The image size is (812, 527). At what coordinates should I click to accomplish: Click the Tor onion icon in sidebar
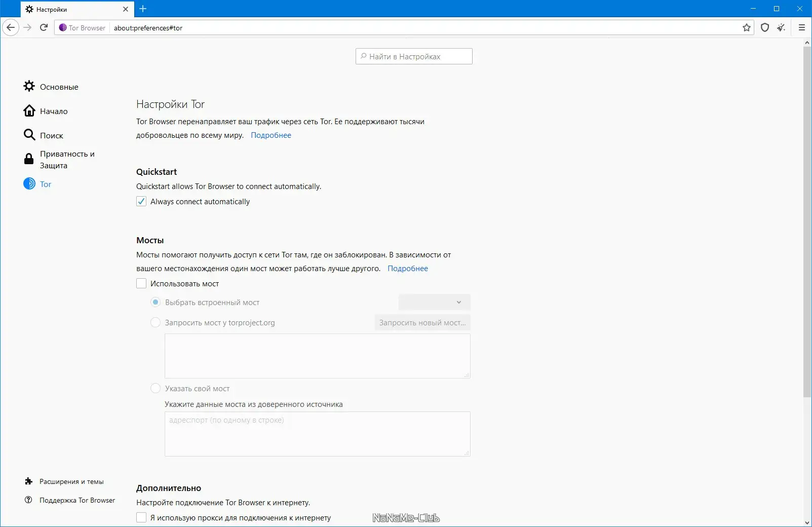(x=29, y=183)
